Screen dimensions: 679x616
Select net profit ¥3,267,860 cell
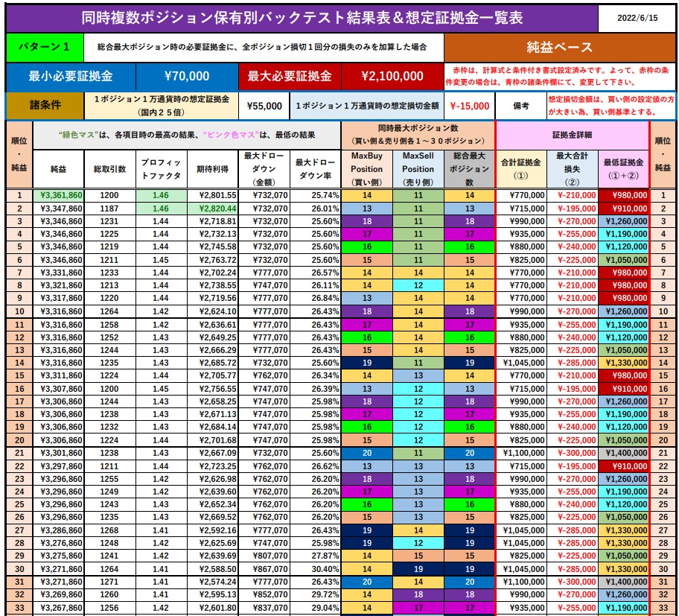(x=59, y=608)
